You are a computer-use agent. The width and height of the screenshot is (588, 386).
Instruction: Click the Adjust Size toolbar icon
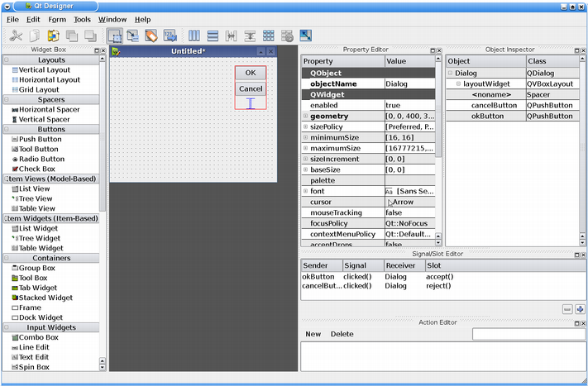click(306, 36)
